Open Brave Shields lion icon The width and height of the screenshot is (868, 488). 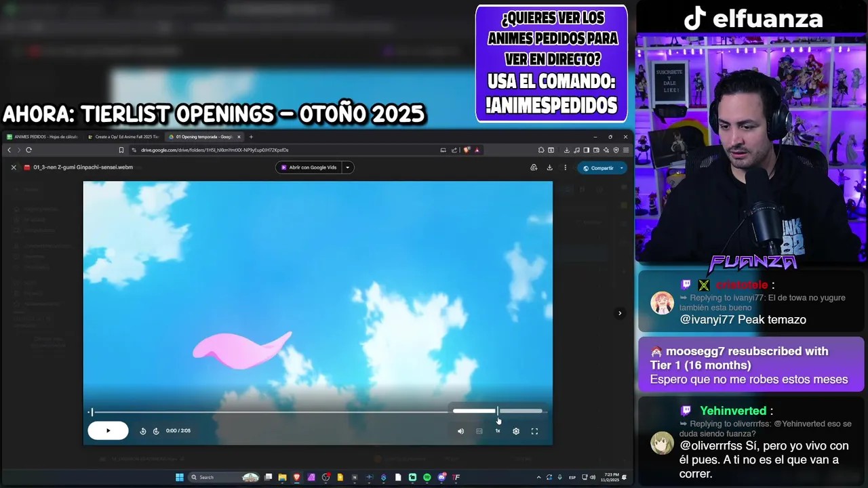click(x=467, y=150)
